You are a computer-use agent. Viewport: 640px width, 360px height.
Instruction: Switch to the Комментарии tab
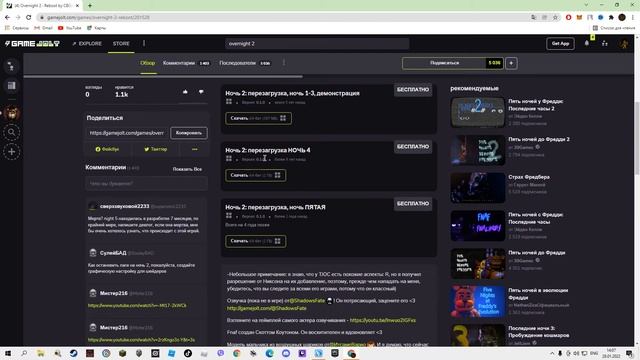(x=186, y=63)
